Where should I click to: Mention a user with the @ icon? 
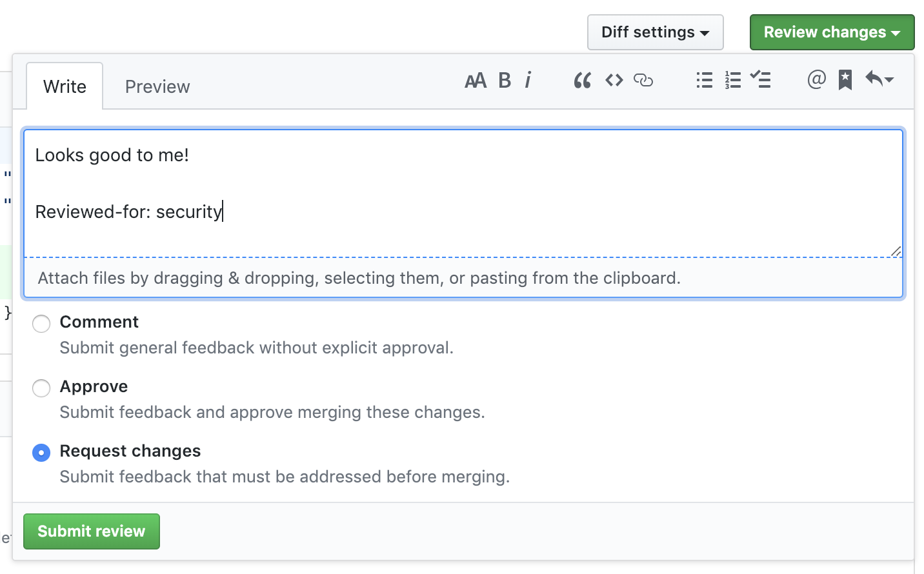(x=816, y=79)
